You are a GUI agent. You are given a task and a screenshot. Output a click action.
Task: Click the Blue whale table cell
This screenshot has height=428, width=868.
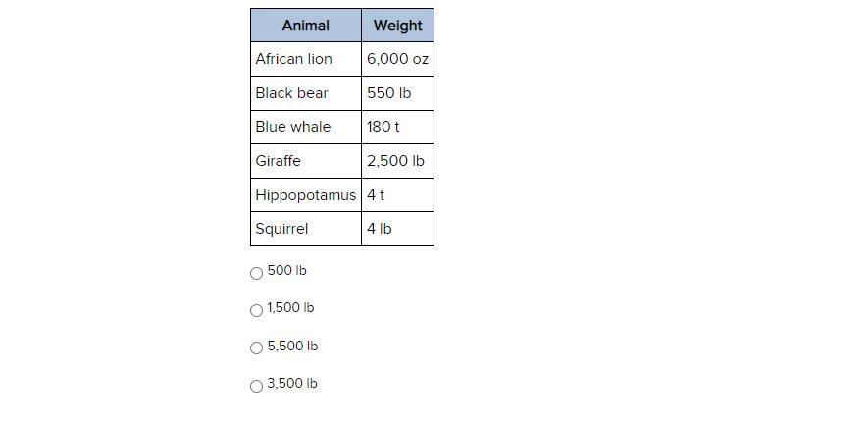click(x=305, y=127)
